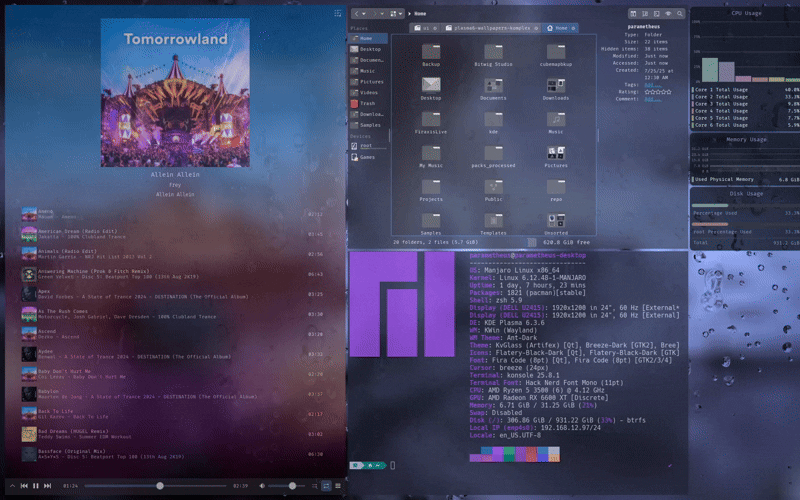Select the FiraxisLive folder
Viewport: 800px width, 500px height.
[431, 122]
